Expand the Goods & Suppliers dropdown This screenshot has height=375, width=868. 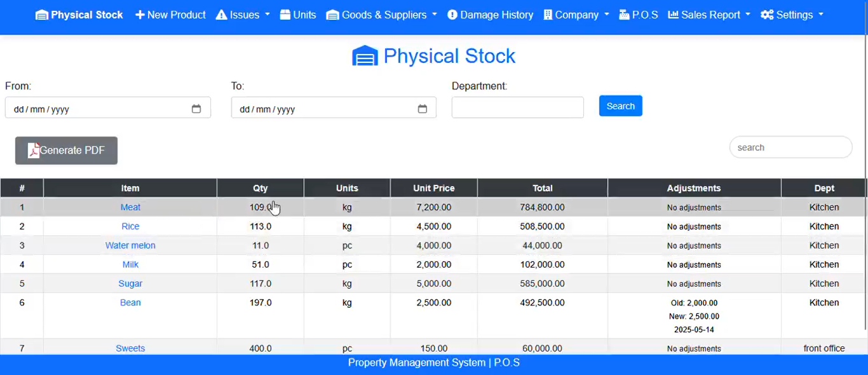(x=382, y=15)
